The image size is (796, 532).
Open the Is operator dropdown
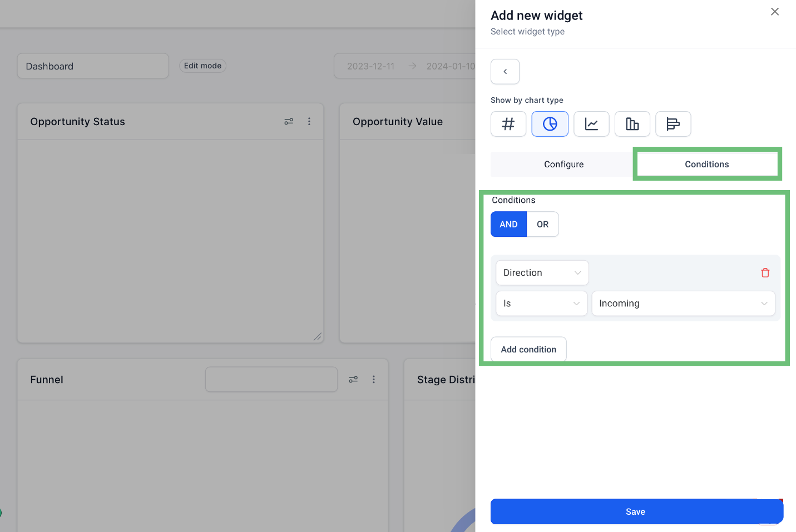pos(541,304)
